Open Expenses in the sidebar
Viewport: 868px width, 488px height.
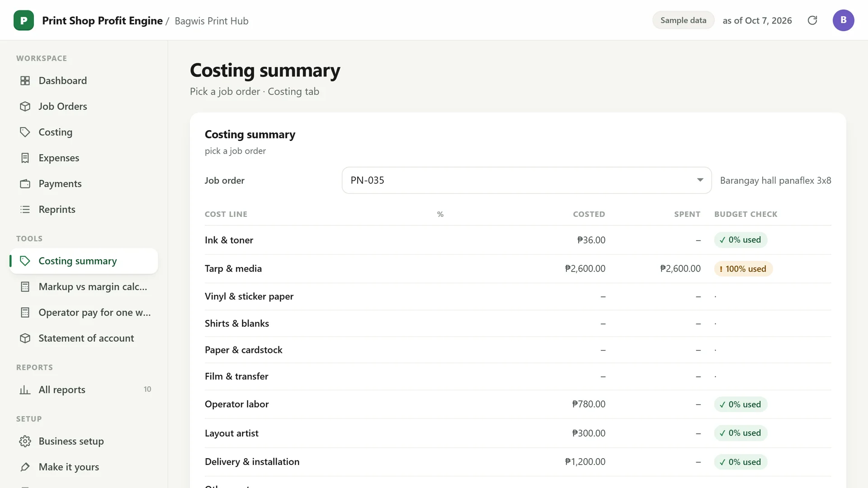pyautogui.click(x=84, y=158)
